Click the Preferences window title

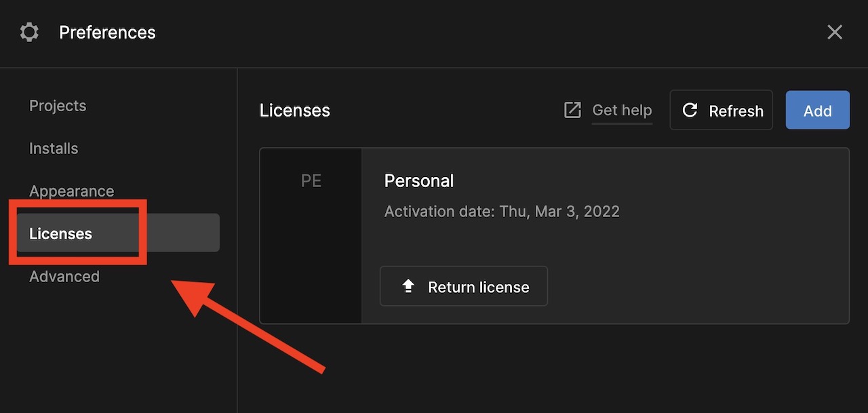coord(107,33)
